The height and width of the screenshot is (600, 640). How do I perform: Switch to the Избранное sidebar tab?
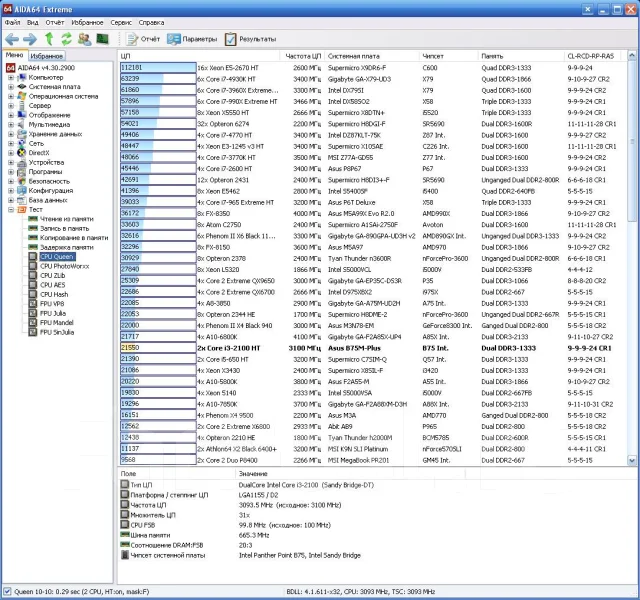tap(47, 56)
